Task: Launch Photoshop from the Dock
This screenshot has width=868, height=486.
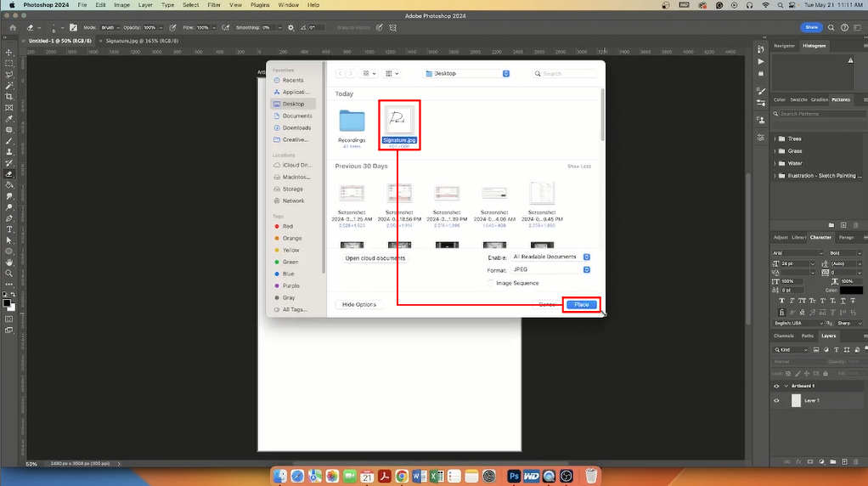Action: [x=514, y=476]
